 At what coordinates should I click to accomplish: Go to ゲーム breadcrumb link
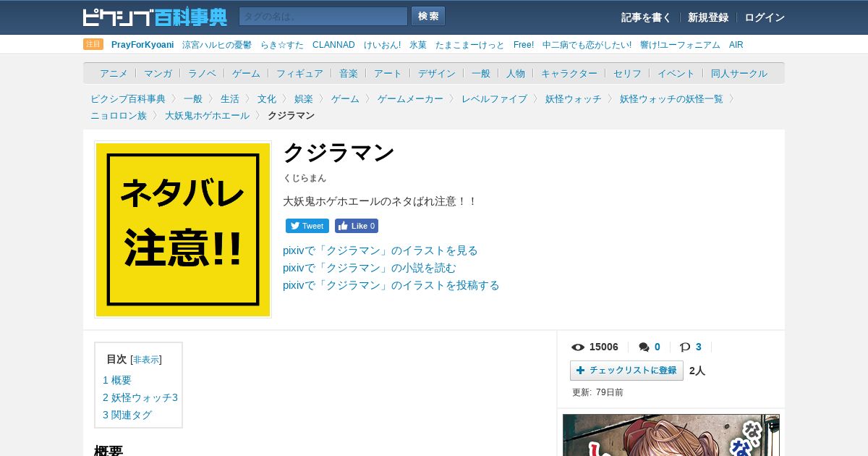[345, 98]
